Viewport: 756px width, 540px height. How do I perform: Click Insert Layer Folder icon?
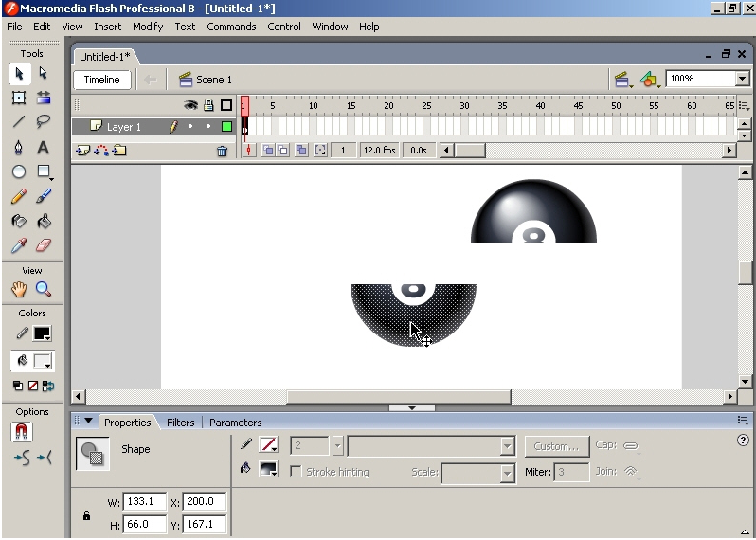click(x=119, y=151)
